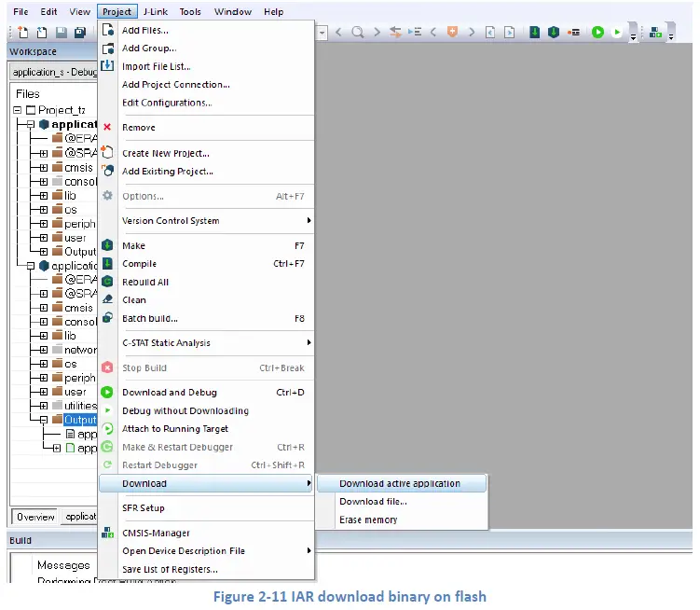Open the File menu

(21, 11)
